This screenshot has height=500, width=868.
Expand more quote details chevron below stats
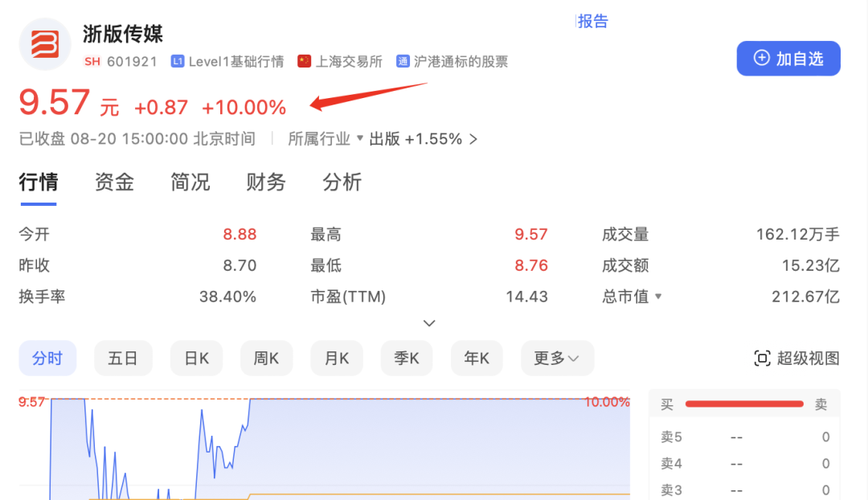429,323
